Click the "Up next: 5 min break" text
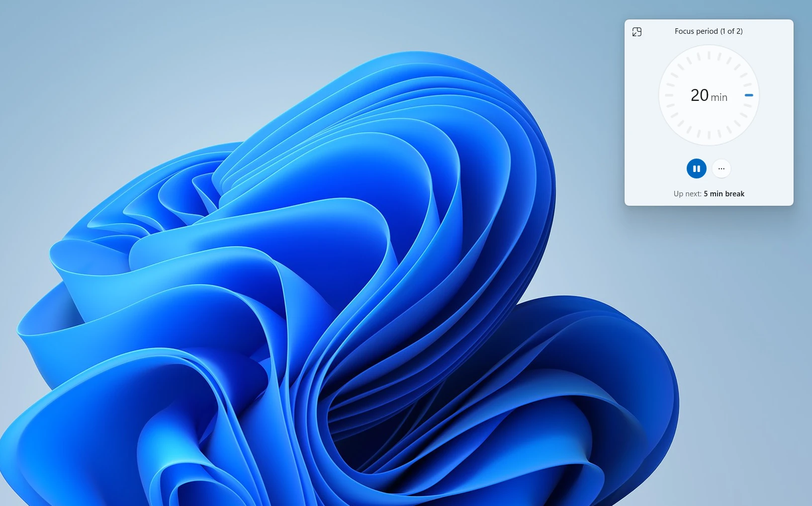 pyautogui.click(x=709, y=194)
